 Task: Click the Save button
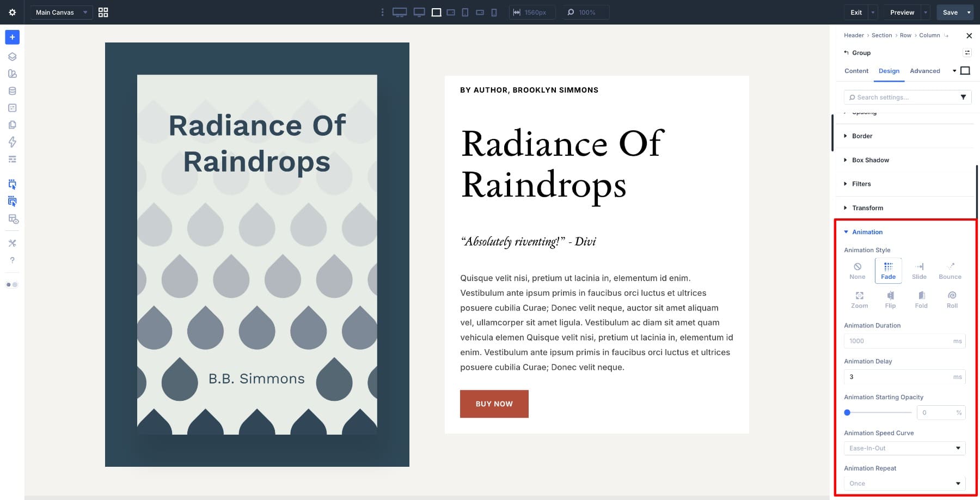pyautogui.click(x=950, y=12)
